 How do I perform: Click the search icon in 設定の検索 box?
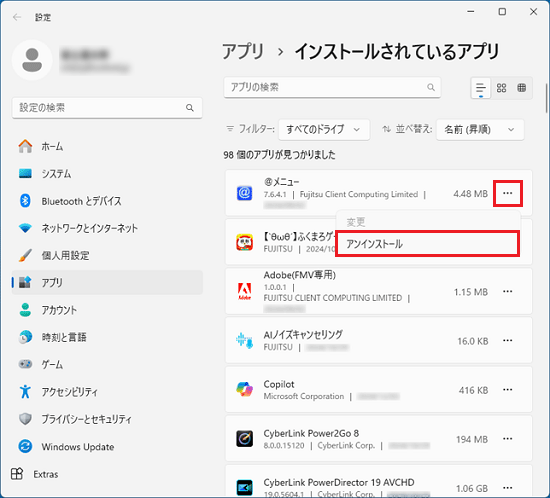pos(190,108)
